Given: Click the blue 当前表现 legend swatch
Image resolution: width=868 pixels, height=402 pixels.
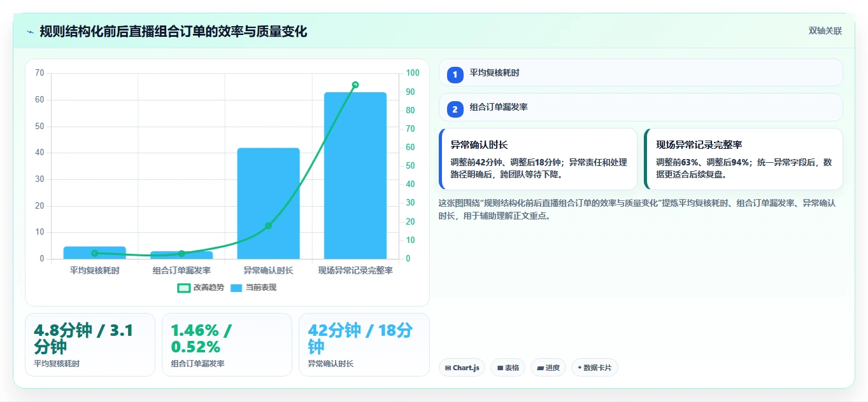Looking at the screenshot, I should tap(236, 288).
